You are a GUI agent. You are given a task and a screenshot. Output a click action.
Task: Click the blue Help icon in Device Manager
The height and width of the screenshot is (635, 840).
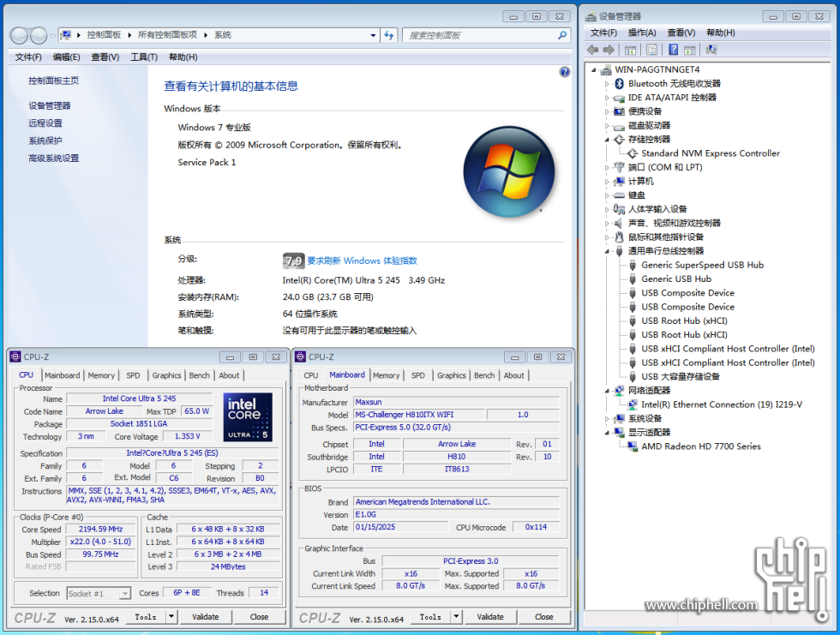click(674, 50)
